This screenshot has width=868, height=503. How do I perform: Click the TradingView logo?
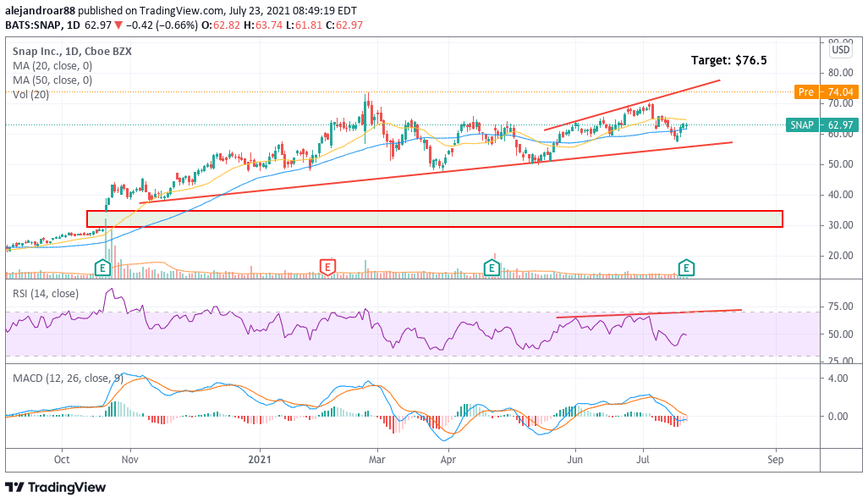[x=55, y=488]
